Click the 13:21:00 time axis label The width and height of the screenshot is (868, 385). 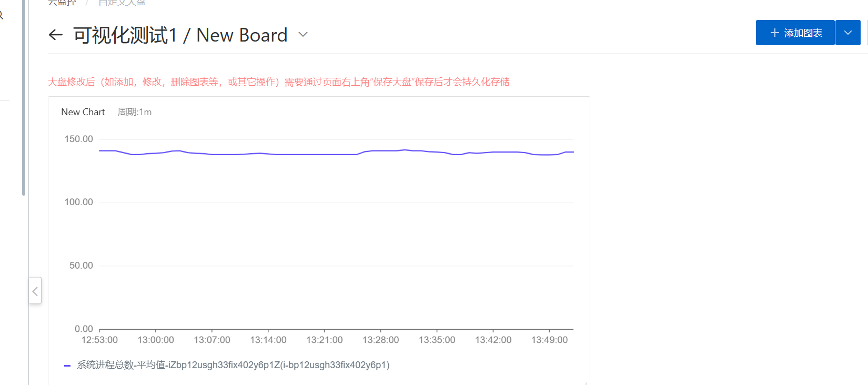coord(325,340)
